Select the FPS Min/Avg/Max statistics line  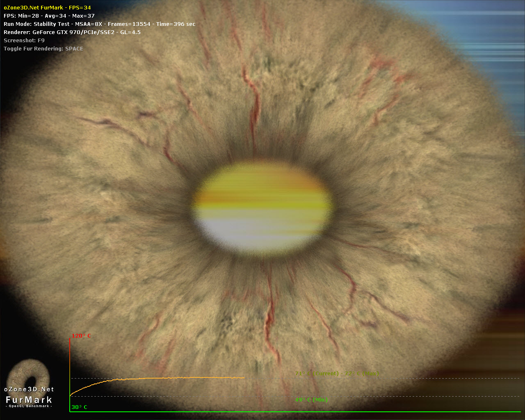click(49, 16)
